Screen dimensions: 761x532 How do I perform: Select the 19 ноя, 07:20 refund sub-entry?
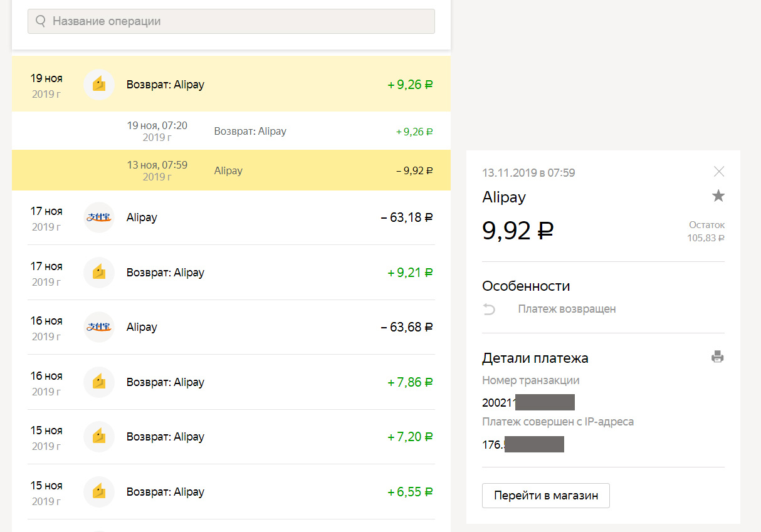pyautogui.click(x=231, y=131)
